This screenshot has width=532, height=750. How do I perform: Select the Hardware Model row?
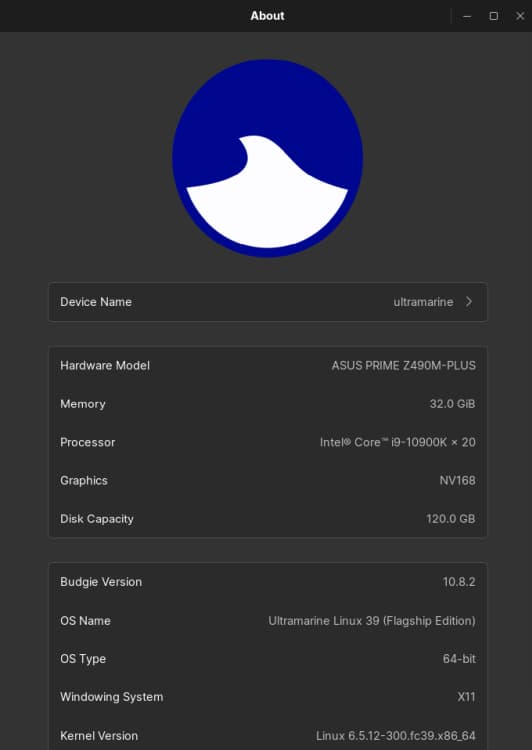coord(268,365)
